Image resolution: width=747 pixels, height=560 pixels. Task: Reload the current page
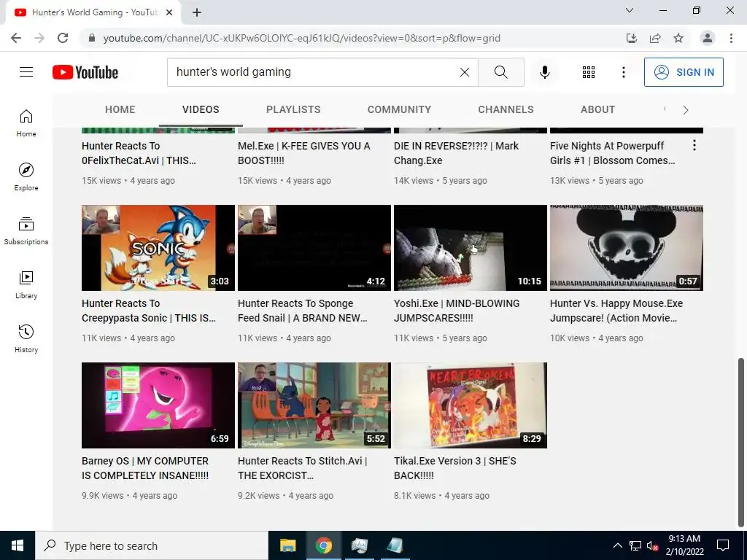(x=63, y=38)
